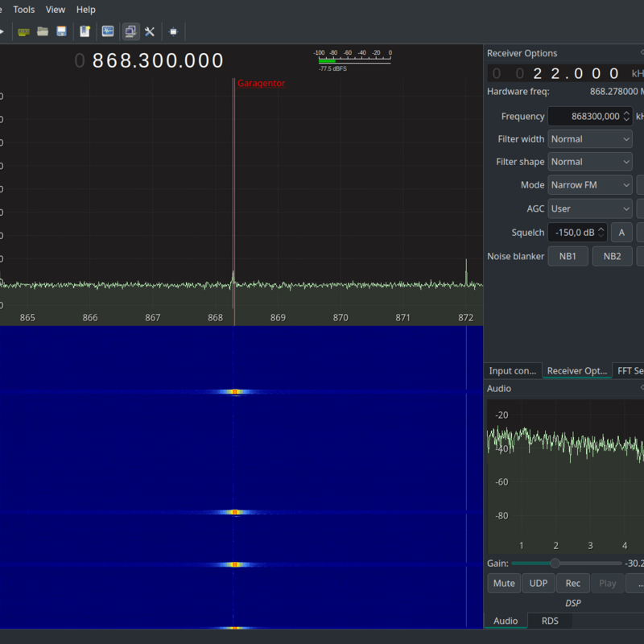Save settings with the floppy disk icon
Viewport: 644px width, 644px height.
(62, 31)
